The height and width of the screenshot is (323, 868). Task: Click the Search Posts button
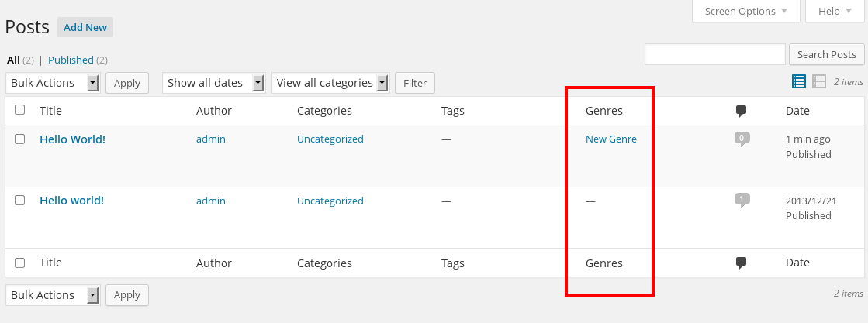click(x=826, y=54)
